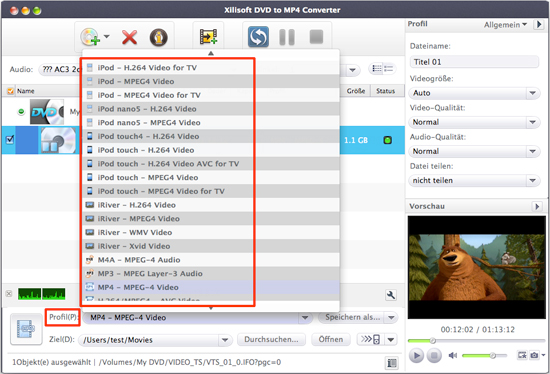Click the profile film icon near Profil(P)
The height and width of the screenshot is (374, 550).
point(26,329)
